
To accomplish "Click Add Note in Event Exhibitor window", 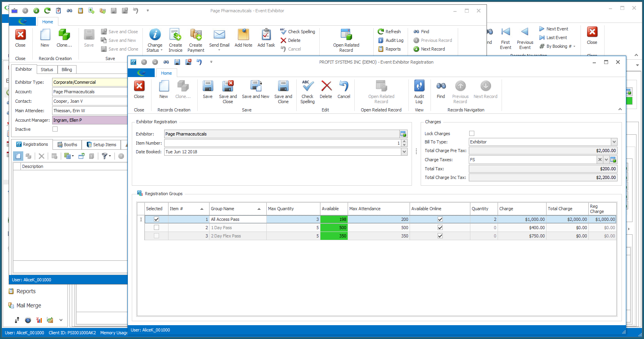I will click(243, 38).
